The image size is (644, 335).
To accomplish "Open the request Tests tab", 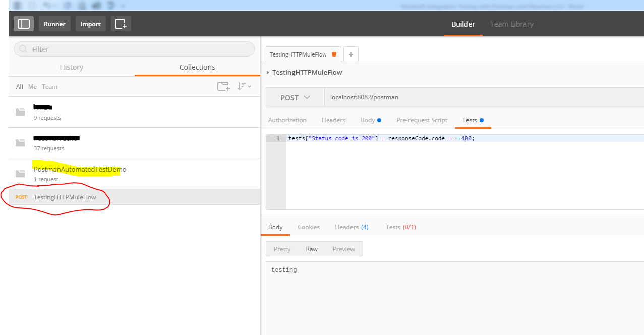I will (473, 120).
